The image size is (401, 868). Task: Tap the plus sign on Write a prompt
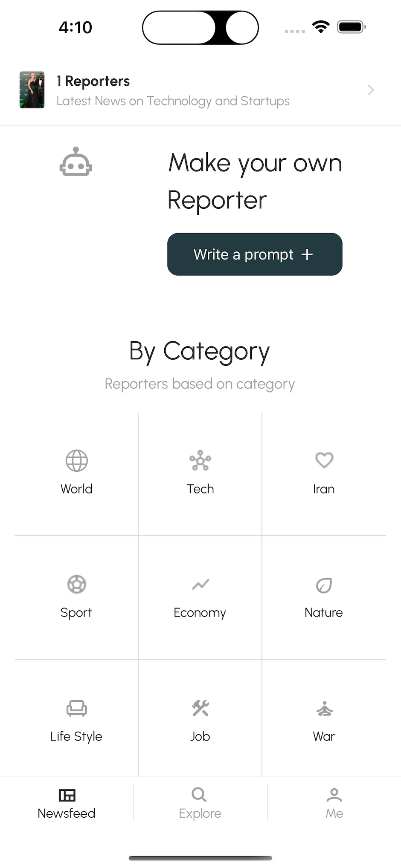point(307,254)
